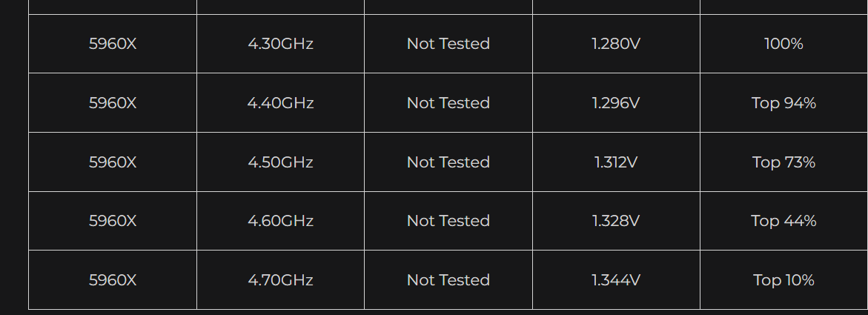Viewport: 868px width, 315px height.
Task: Click the 4.30GHz frequency cell
Action: pos(280,44)
